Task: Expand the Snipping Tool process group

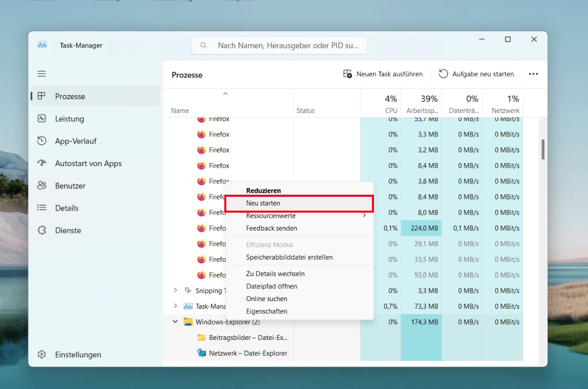Action: click(175, 290)
